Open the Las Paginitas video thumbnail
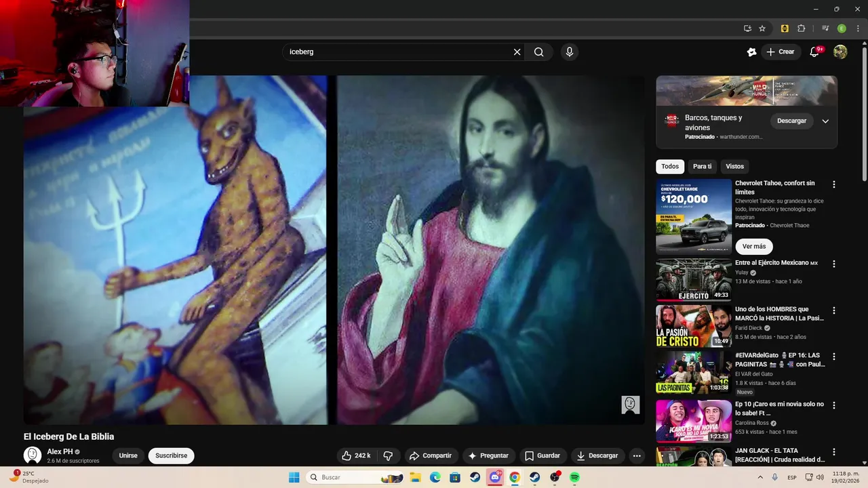 [x=694, y=373]
